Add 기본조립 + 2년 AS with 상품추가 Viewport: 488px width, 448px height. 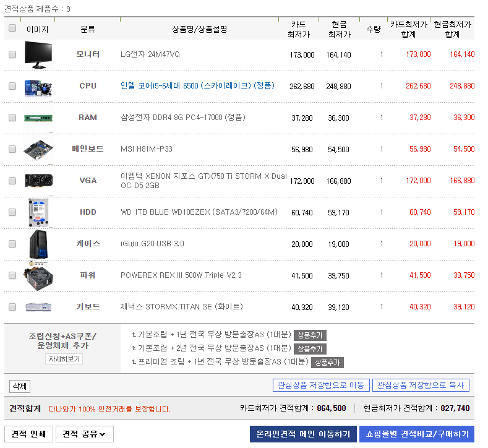(x=310, y=349)
